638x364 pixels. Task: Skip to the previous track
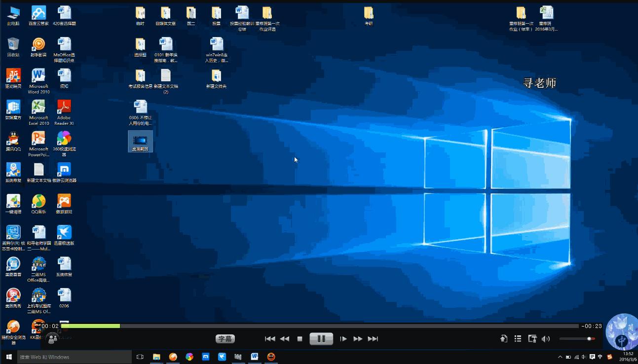[x=270, y=339]
